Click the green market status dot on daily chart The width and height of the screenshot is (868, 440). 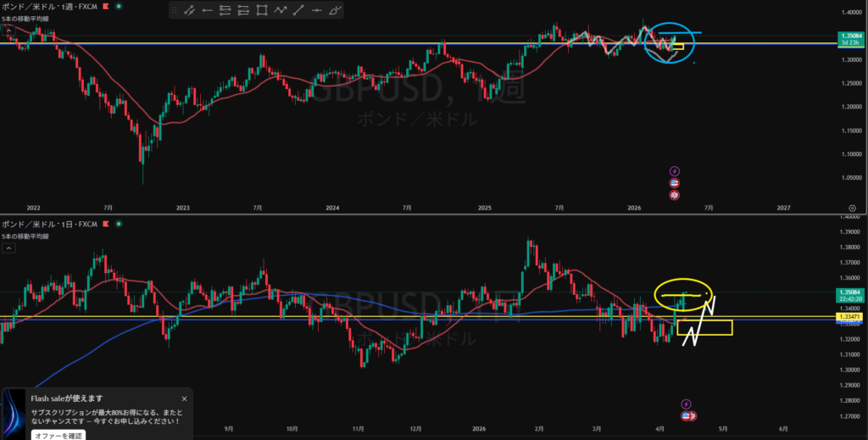(x=117, y=224)
